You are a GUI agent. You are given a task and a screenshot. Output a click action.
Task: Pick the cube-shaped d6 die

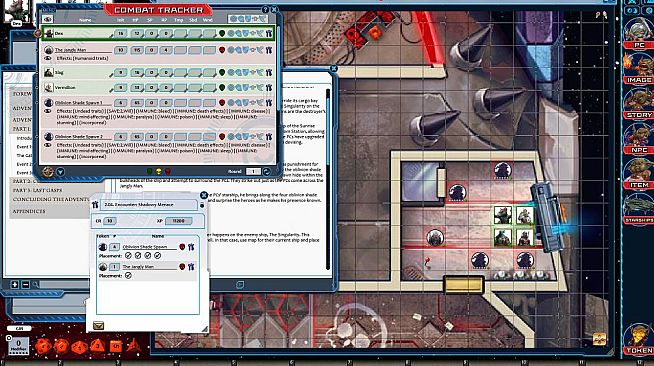[116, 346]
